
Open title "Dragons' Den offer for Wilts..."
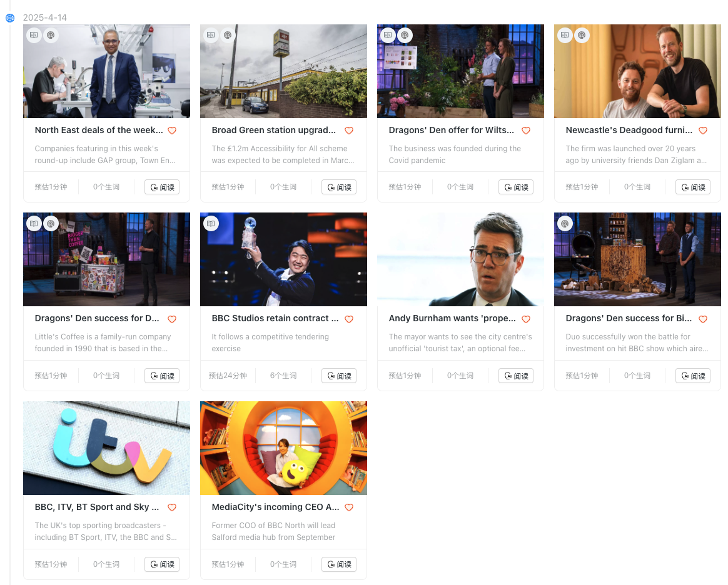pyautogui.click(x=452, y=131)
